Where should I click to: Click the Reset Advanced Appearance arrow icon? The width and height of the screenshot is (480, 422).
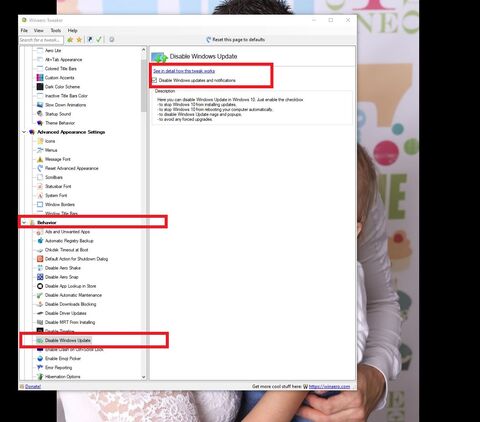40,168
